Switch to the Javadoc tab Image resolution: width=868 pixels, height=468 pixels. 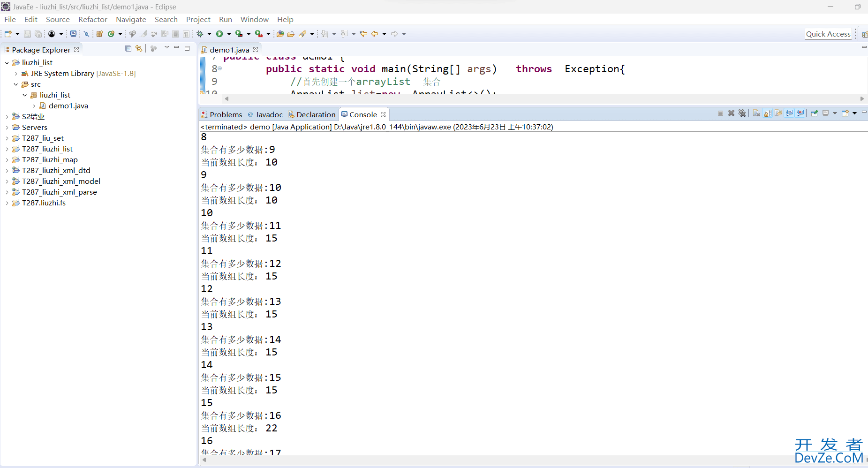(265, 114)
